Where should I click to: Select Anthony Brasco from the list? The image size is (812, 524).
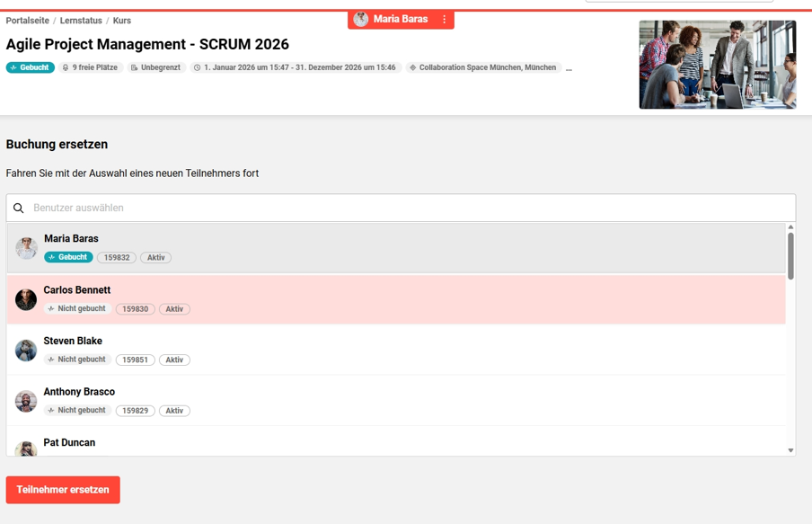(x=396, y=401)
